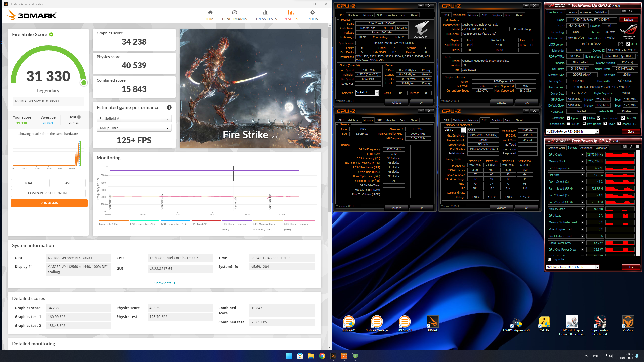Open GPU-Z top window hamburger menu
Image resolution: width=644 pixels, height=362 pixels.
click(637, 11)
